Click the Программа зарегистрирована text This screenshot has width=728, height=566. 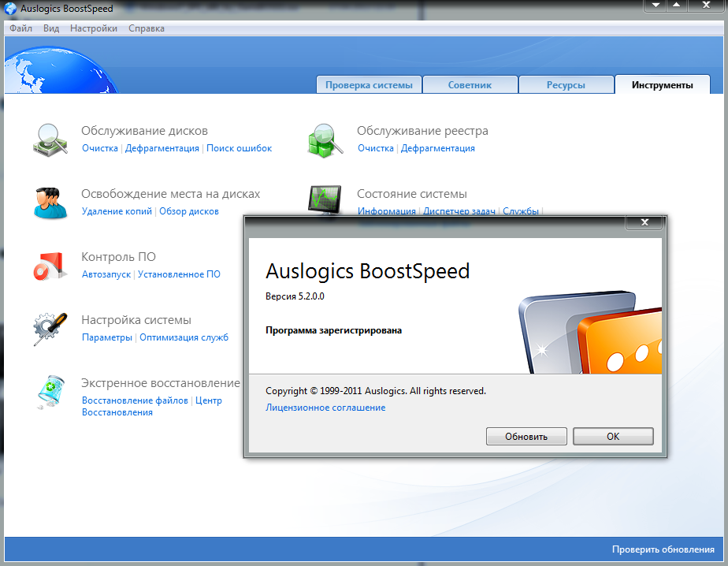pyautogui.click(x=334, y=330)
